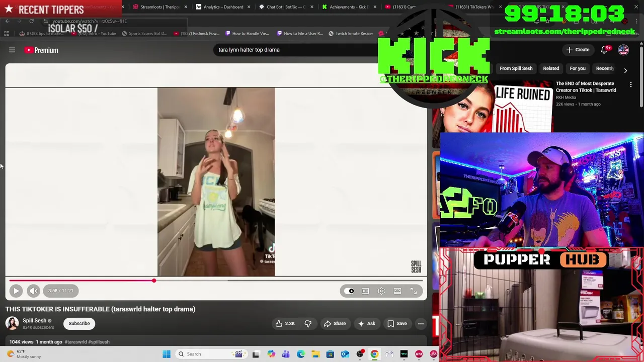Save the video to a playlist
The height and width of the screenshot is (362, 644).
point(397,324)
